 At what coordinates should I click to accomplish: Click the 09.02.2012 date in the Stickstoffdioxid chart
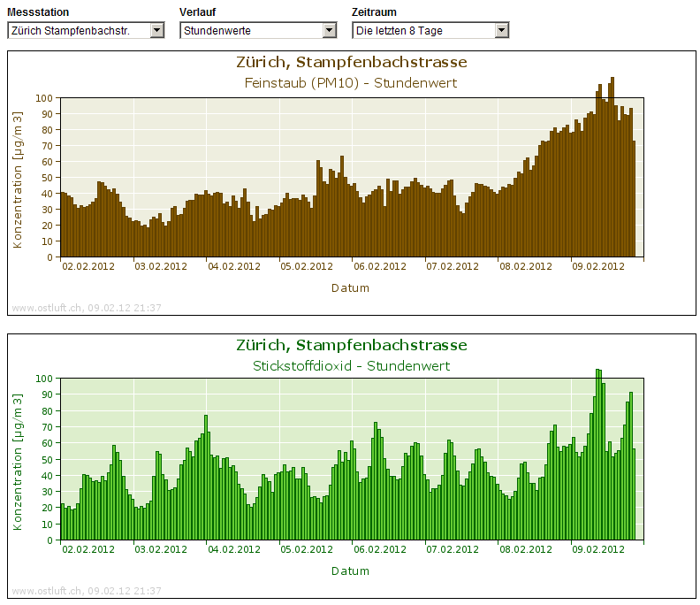[x=597, y=548]
